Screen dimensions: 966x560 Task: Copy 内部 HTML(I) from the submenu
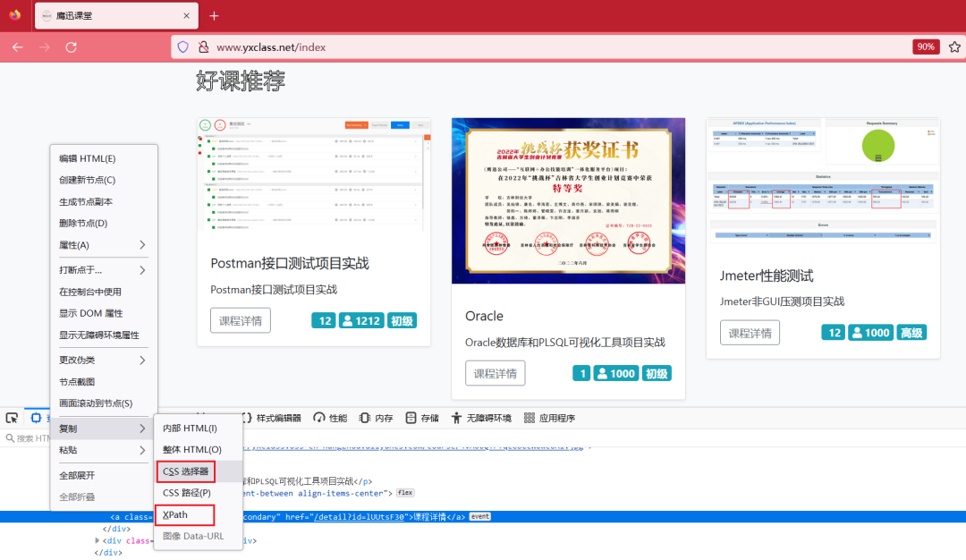point(198,428)
